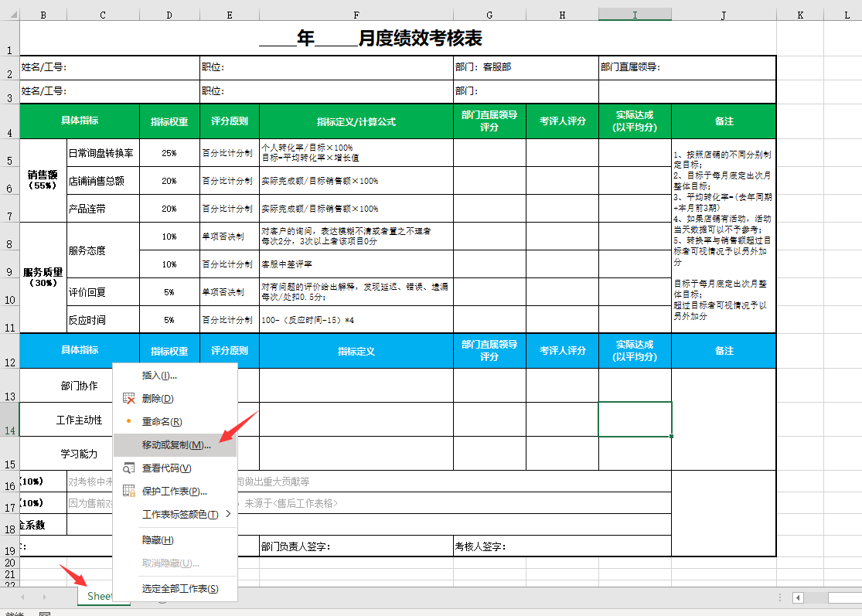Image resolution: width=862 pixels, height=616 pixels.
Task: Select row 14 header
Action: (10, 419)
